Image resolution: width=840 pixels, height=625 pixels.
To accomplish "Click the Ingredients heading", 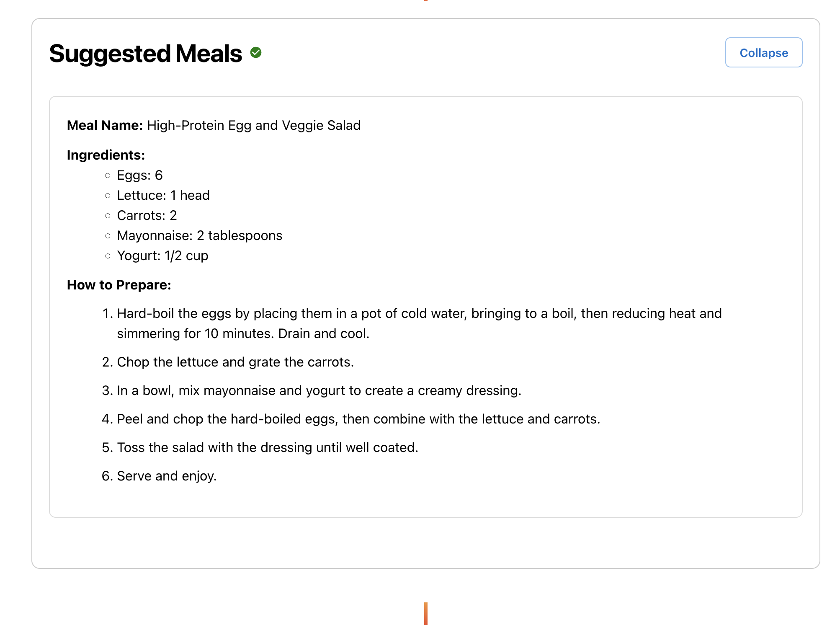I will click(x=106, y=155).
